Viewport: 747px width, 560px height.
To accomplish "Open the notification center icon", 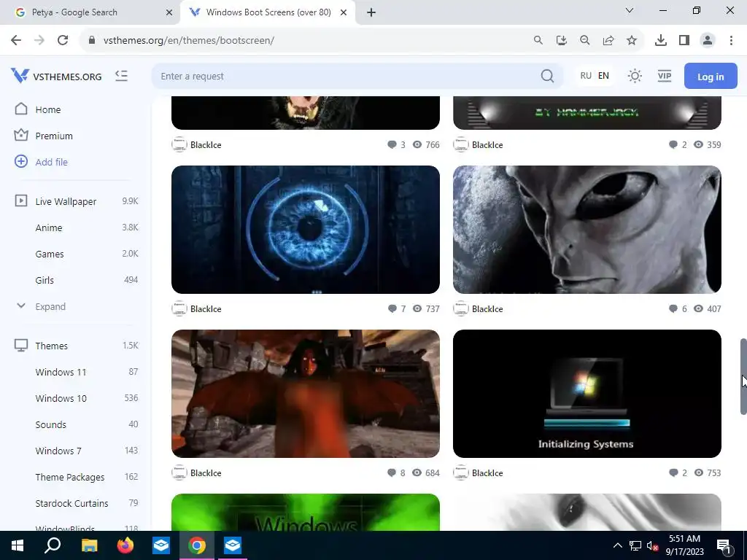I will [724, 546].
